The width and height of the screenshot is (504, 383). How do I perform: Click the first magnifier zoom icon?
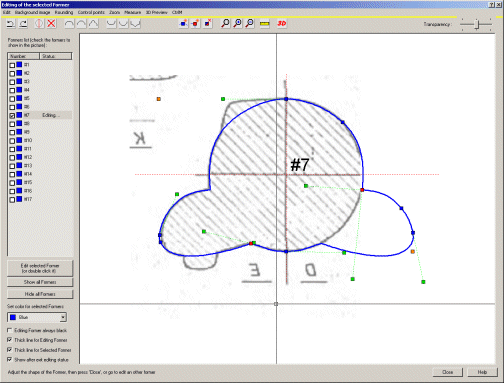pos(226,23)
